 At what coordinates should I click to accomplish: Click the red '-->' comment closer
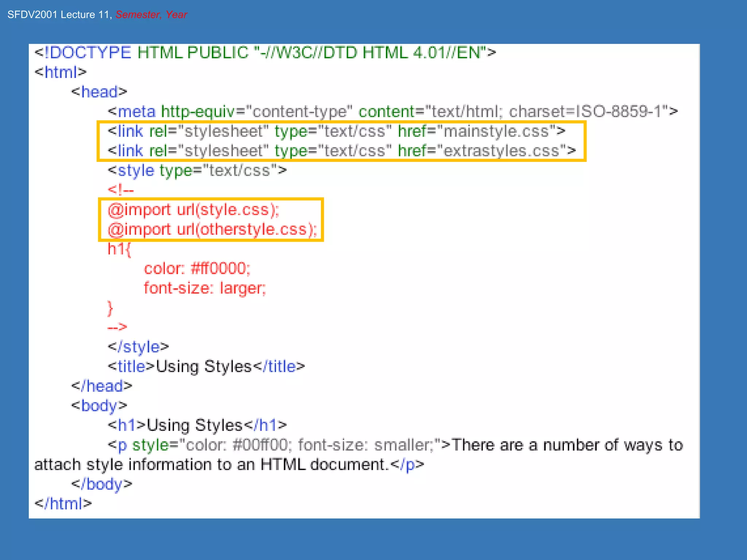coord(117,327)
